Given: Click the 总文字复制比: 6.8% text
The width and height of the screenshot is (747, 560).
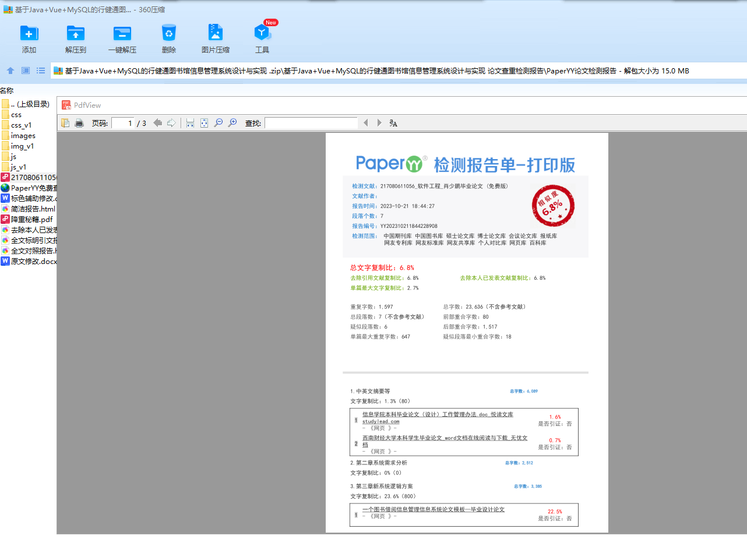Looking at the screenshot, I should click(382, 268).
